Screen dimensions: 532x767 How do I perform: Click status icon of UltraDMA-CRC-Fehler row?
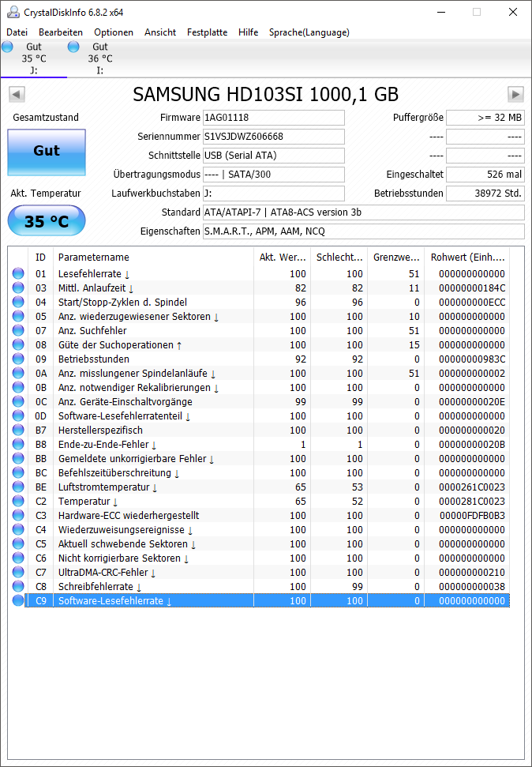18,572
